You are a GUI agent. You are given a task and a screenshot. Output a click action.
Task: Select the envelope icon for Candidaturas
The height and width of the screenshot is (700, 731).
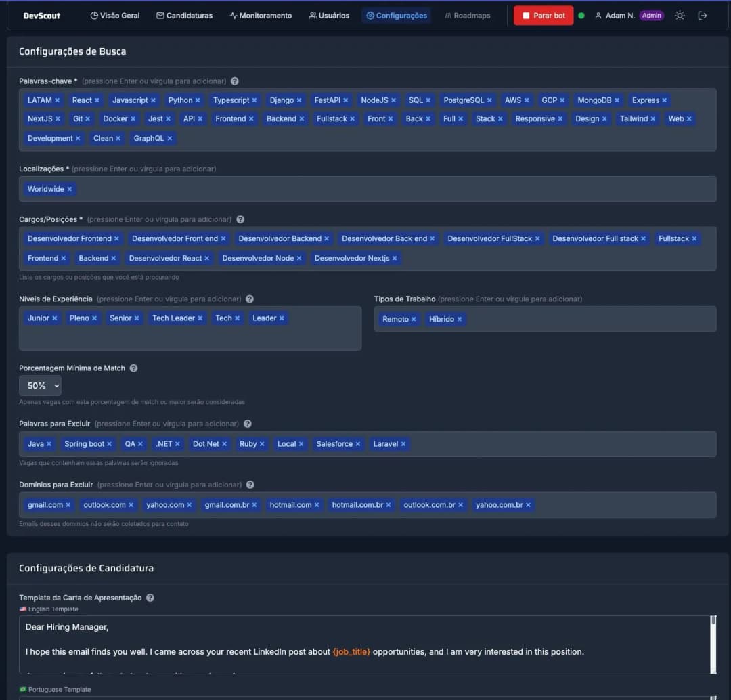pyautogui.click(x=159, y=15)
